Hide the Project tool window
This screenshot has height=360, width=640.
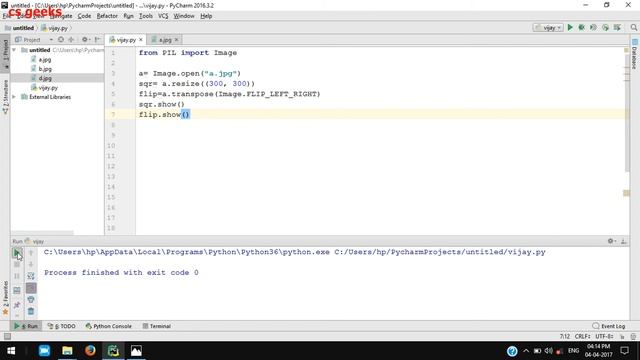click(x=97, y=40)
